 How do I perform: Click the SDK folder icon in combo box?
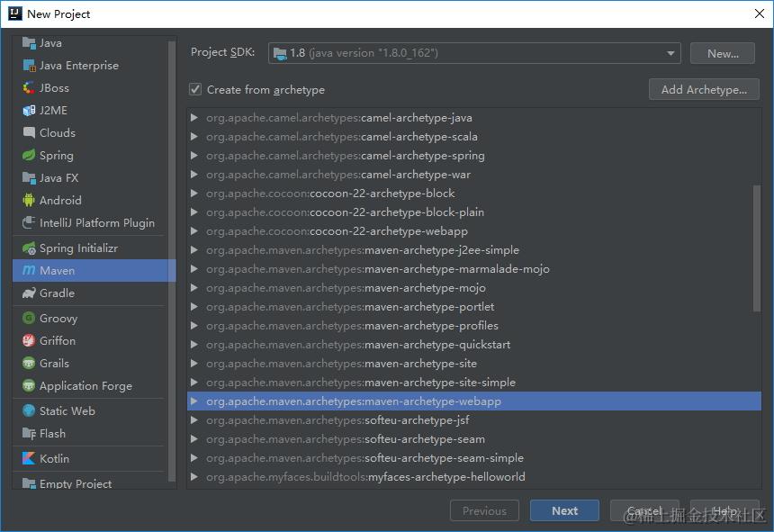[280, 53]
